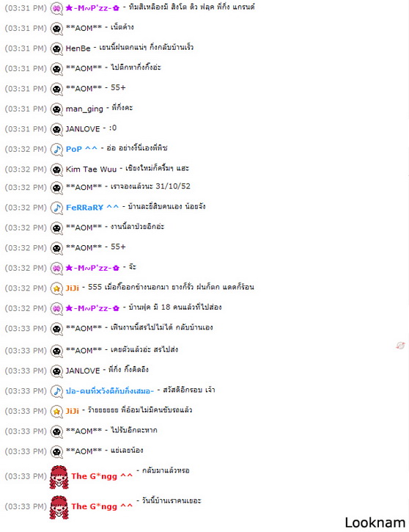Click the faint refresh arrows icon at right edge

(x=400, y=346)
